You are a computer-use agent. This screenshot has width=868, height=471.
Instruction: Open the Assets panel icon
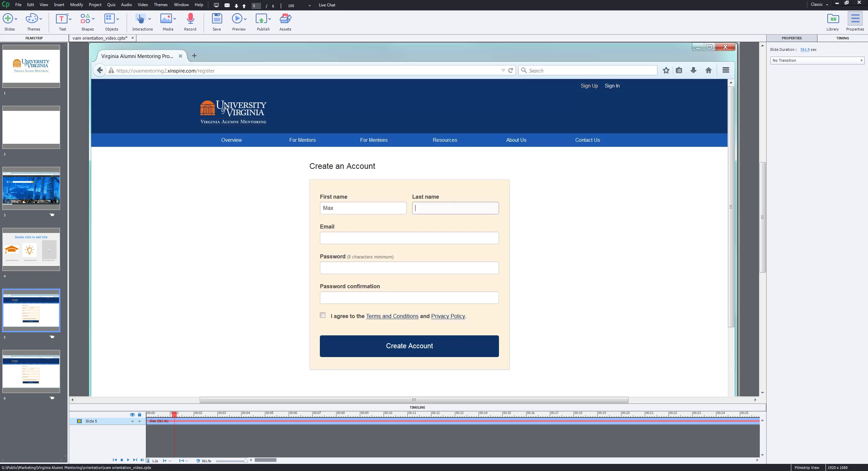(285, 19)
